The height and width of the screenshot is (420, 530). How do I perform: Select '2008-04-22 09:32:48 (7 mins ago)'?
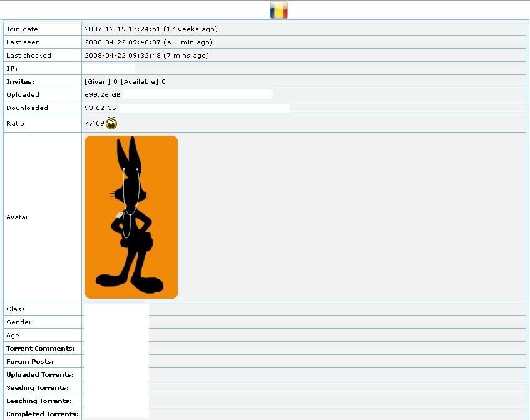pos(146,56)
